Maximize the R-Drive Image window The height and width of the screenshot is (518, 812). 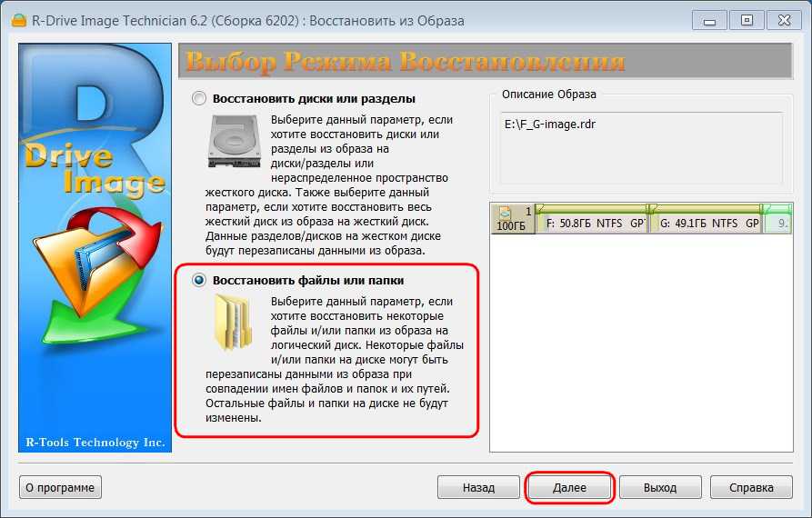click(x=747, y=21)
